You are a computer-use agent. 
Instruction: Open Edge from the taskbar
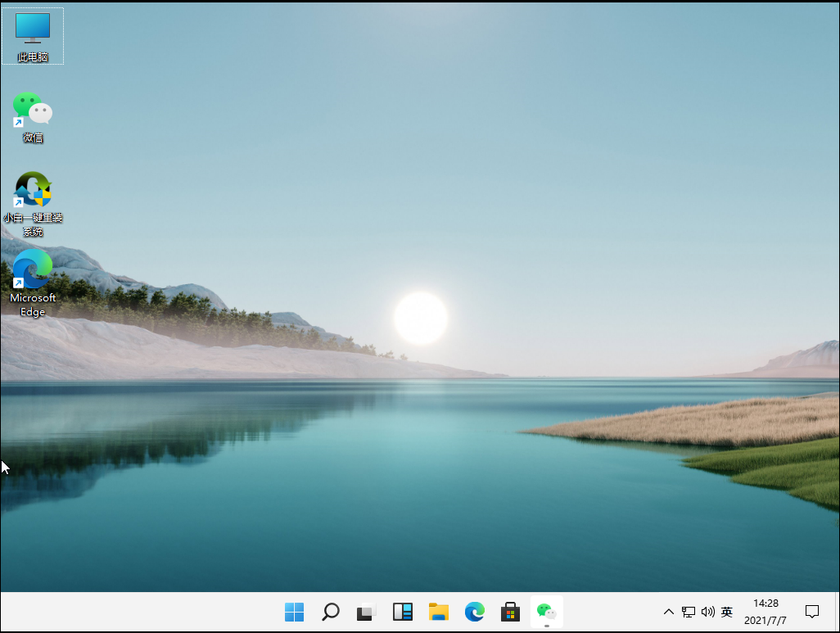coord(474,611)
